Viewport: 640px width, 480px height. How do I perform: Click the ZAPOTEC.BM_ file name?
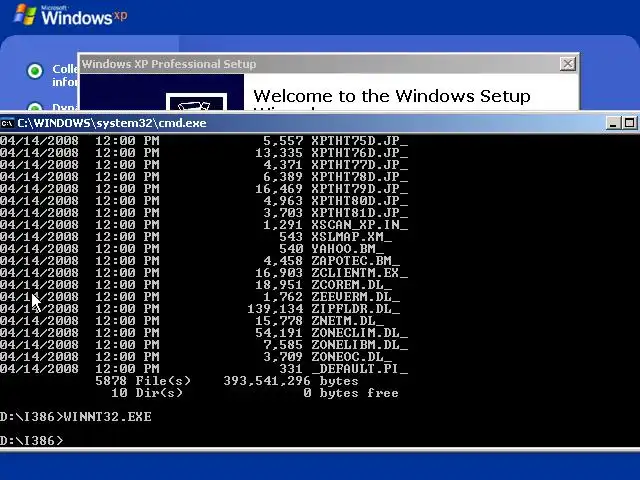point(356,261)
